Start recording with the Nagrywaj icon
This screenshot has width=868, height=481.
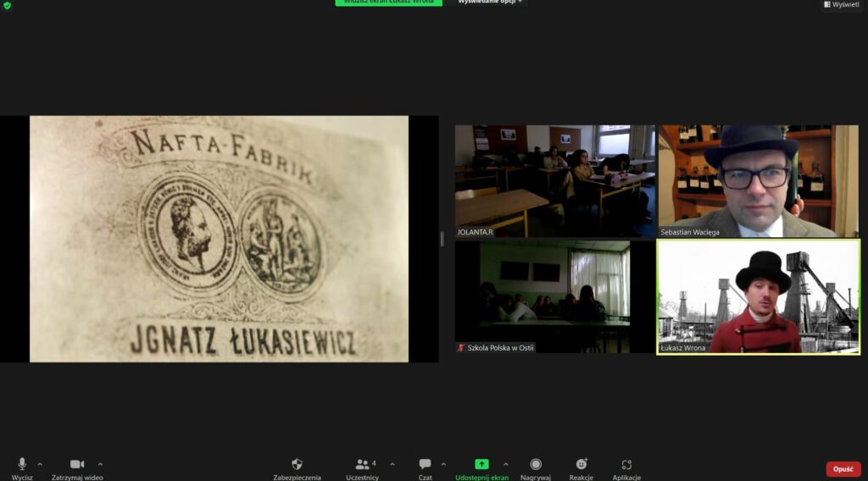536,464
